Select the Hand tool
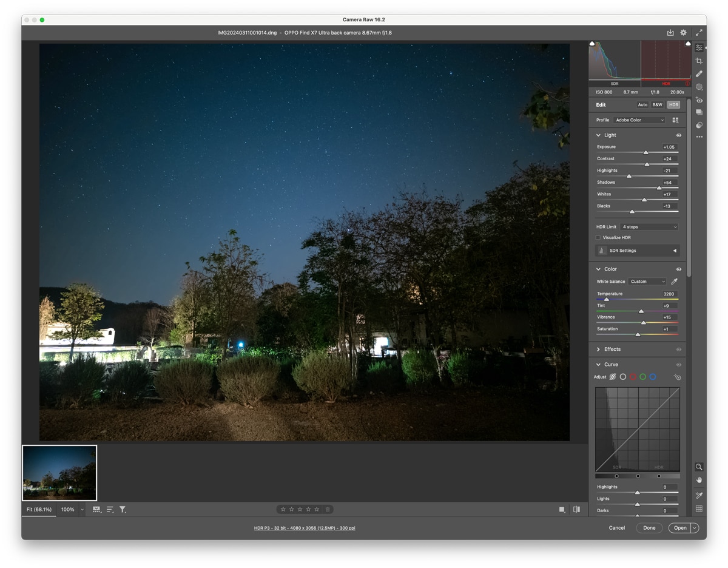This screenshot has width=728, height=568. coord(699,480)
